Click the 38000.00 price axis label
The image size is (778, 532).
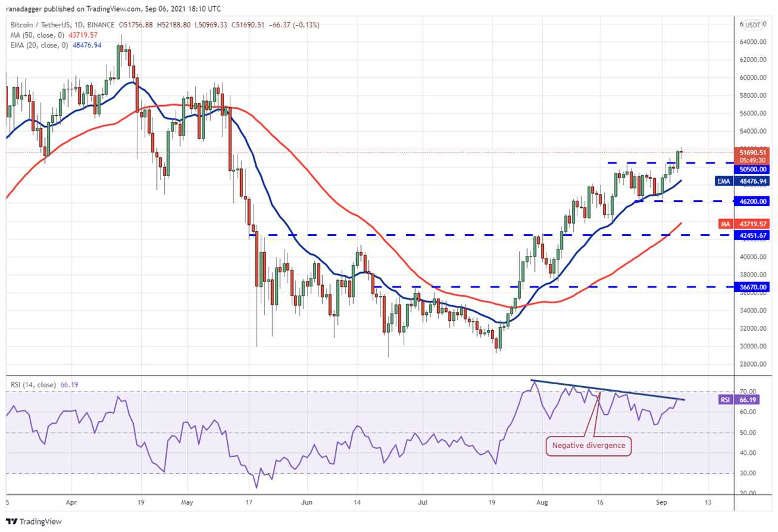coord(752,275)
